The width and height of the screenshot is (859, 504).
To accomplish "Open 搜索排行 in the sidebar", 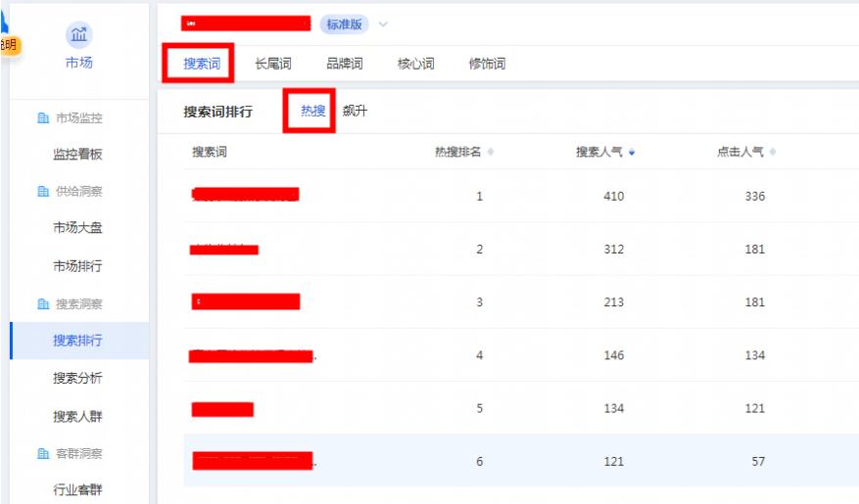I will click(77, 341).
